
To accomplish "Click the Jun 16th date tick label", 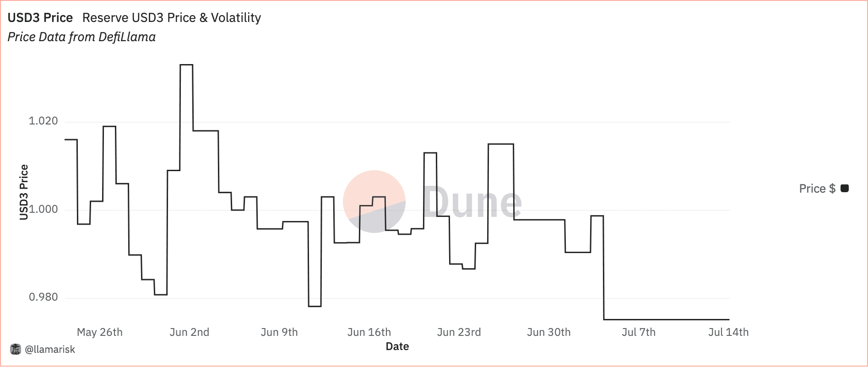I will (369, 332).
